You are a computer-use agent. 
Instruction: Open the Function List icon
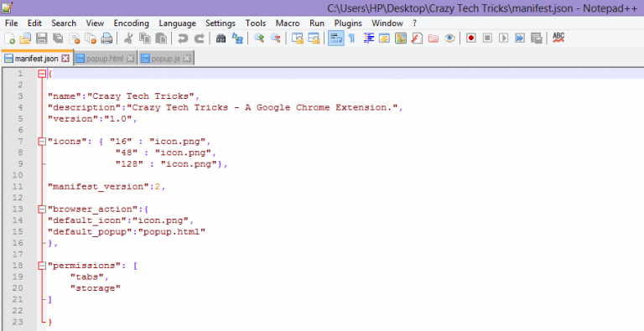[417, 39]
